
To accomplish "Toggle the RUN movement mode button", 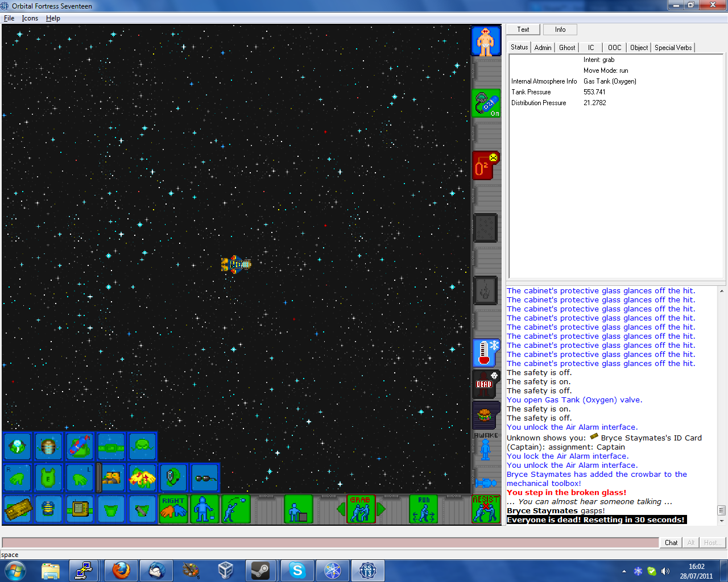I will [x=424, y=509].
